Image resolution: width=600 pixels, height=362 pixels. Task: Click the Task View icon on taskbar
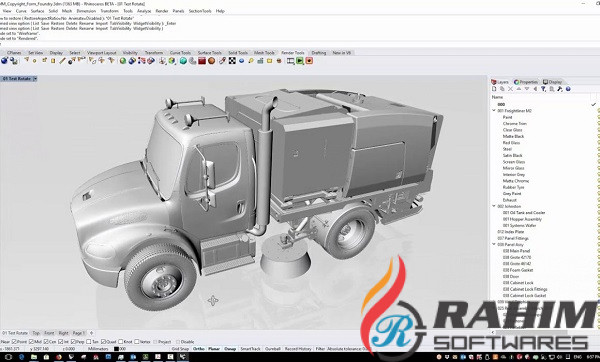[x=8, y=357]
